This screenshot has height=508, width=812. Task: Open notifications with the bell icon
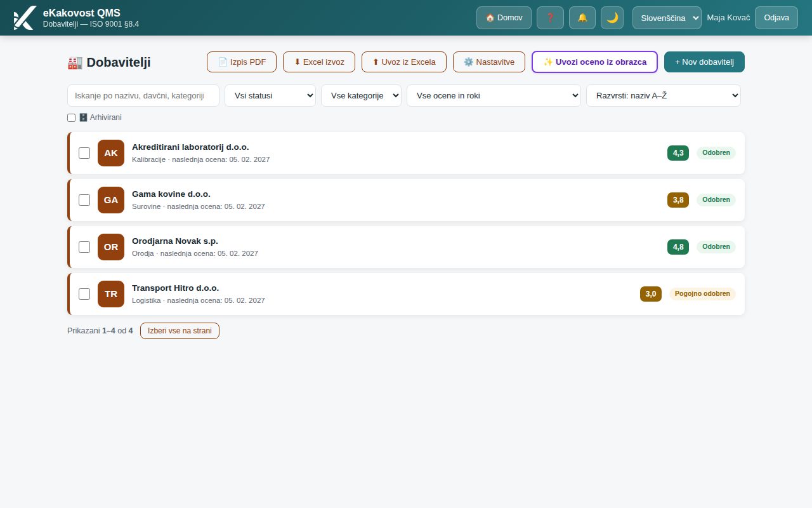click(582, 18)
